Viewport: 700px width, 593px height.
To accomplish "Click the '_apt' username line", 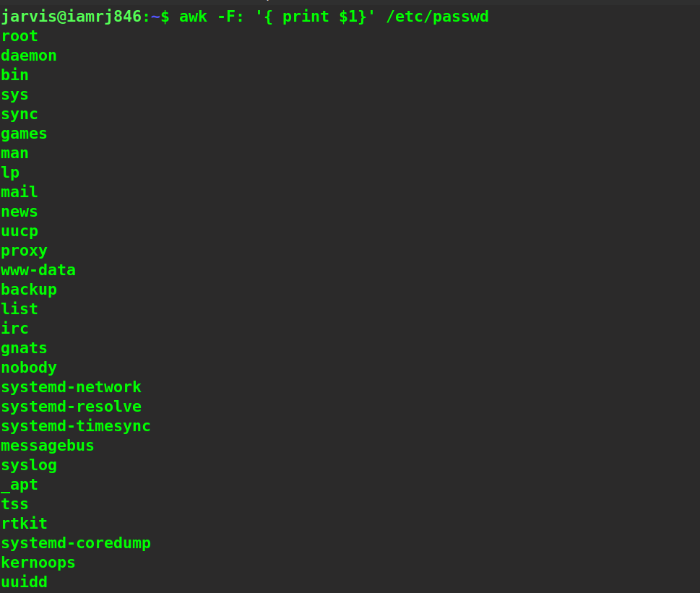I will pyautogui.click(x=20, y=485).
